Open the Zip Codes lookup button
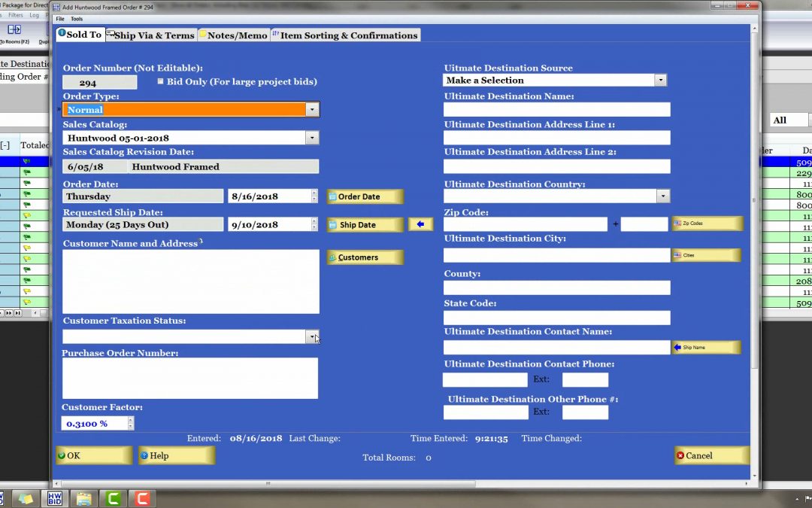 click(x=706, y=224)
